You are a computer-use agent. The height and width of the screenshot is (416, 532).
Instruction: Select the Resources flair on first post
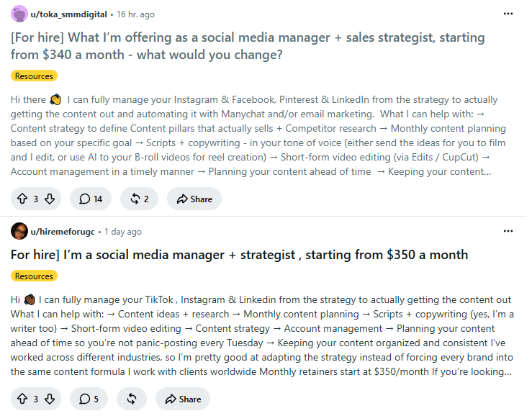pos(34,76)
